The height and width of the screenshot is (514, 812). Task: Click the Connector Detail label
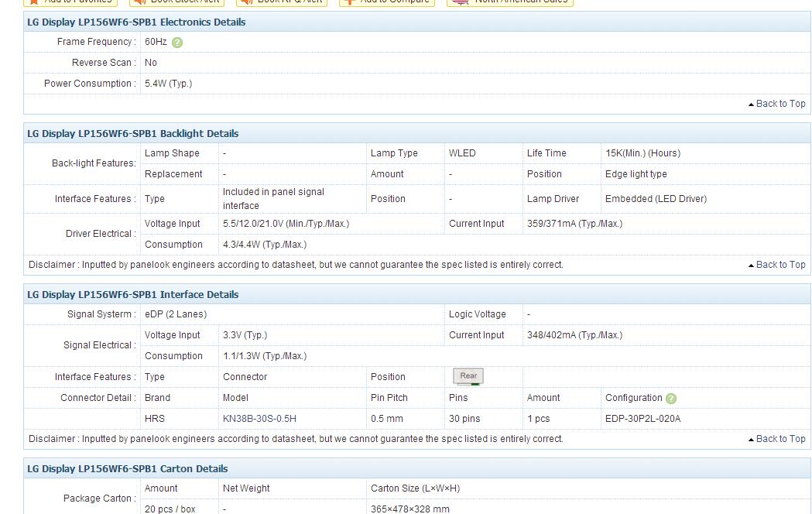(98, 398)
